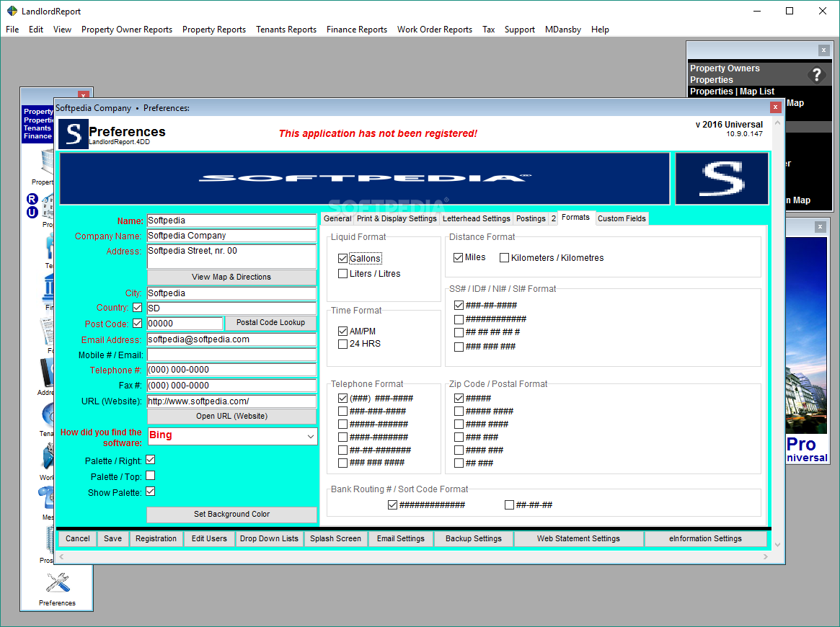Close the Preferences window
The height and width of the screenshot is (627, 840).
[775, 107]
